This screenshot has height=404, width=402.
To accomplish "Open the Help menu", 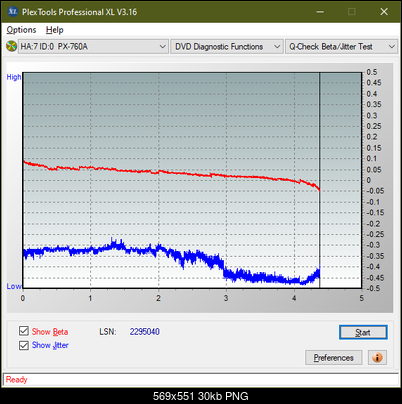I will pyautogui.click(x=55, y=30).
